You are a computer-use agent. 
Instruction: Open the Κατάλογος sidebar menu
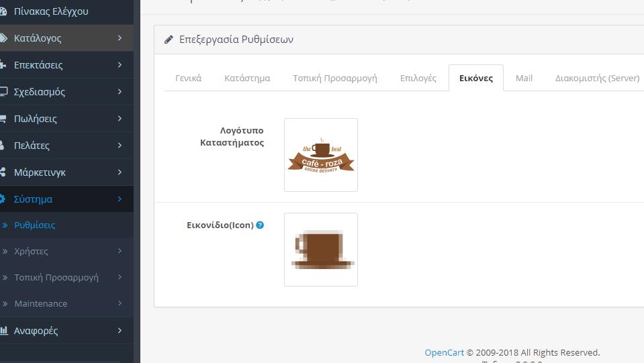(66, 38)
